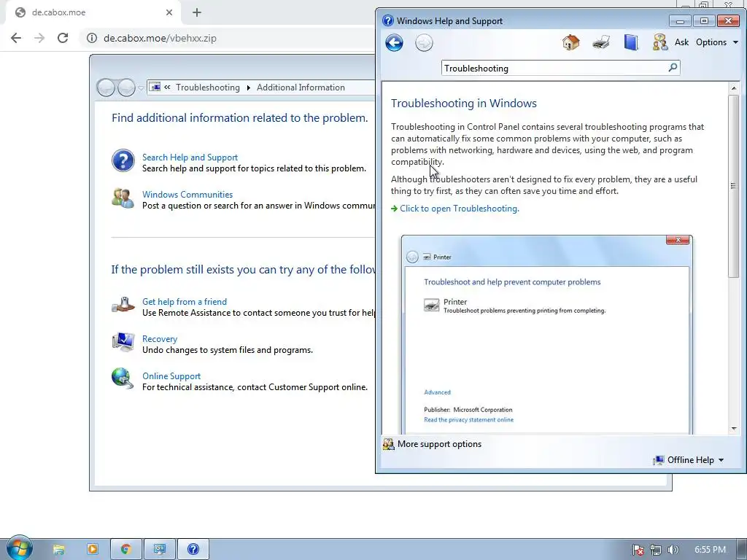Browse Help with the blue book icon

click(631, 42)
